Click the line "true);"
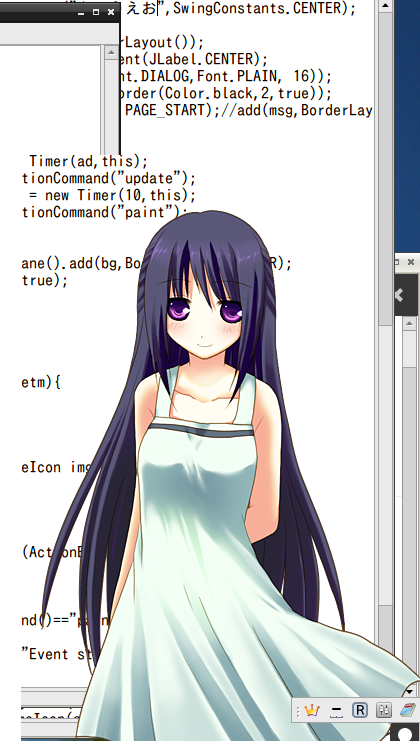 44,280
